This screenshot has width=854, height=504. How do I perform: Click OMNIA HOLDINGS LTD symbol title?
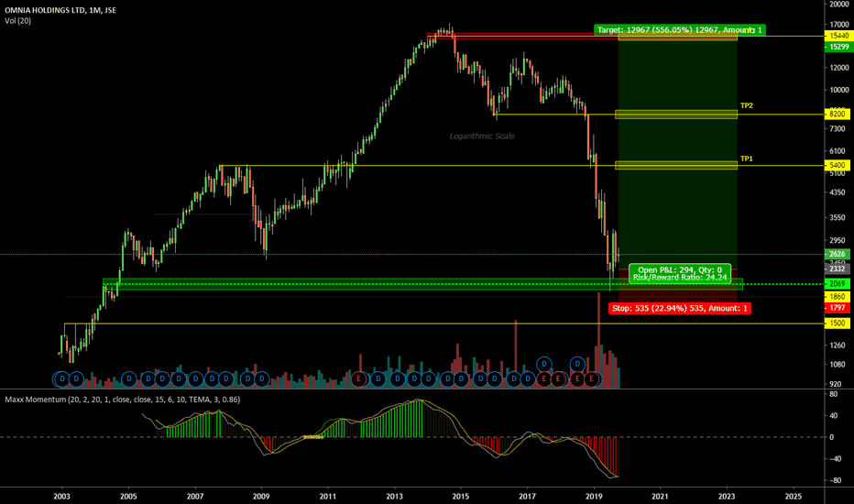click(x=60, y=10)
